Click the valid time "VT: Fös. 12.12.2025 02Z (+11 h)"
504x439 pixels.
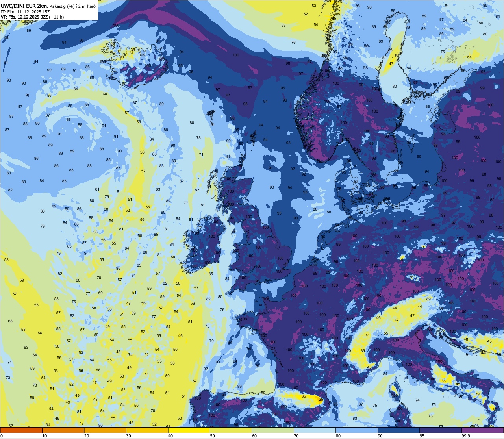click(32, 17)
